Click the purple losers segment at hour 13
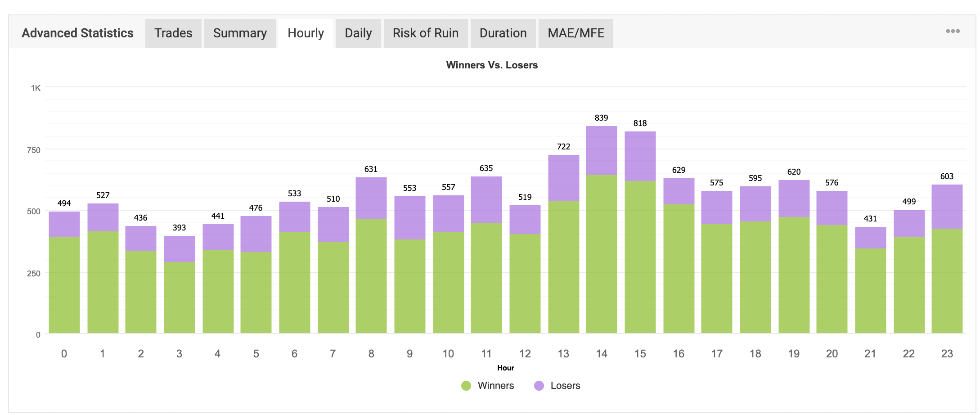 (563, 178)
